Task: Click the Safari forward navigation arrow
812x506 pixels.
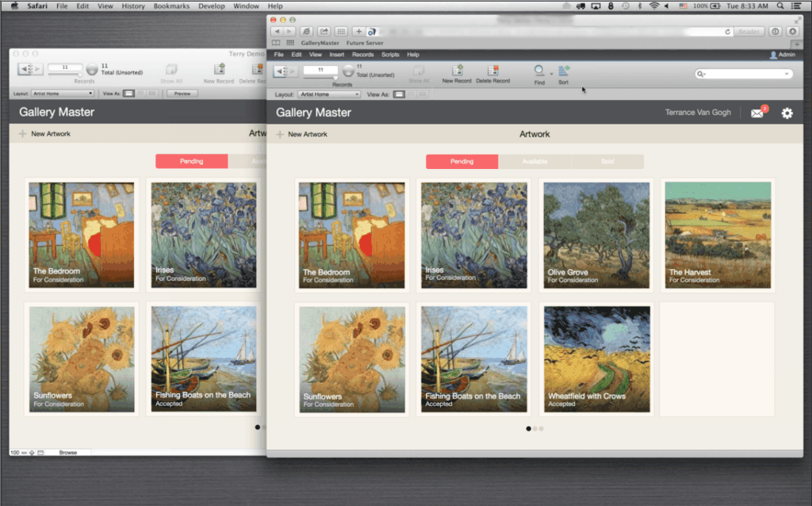Action: 289,32
